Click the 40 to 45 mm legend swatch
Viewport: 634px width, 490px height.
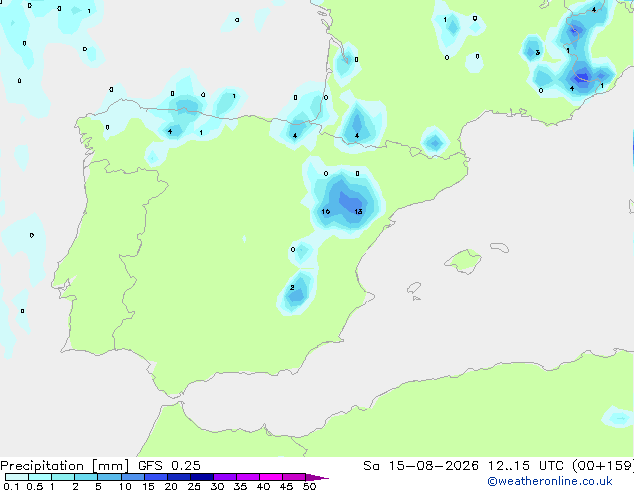click(x=271, y=477)
